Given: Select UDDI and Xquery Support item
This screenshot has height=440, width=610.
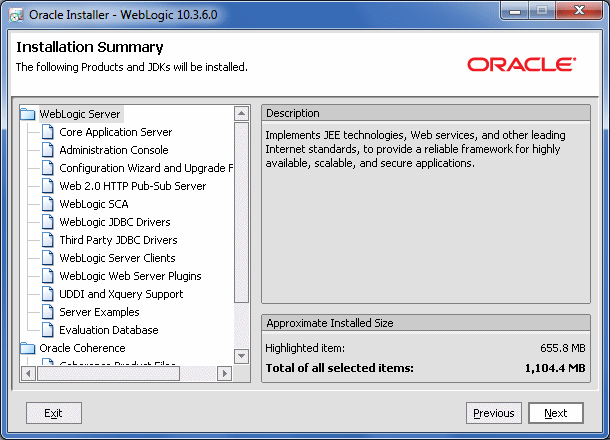Looking at the screenshot, I should coord(121,294).
